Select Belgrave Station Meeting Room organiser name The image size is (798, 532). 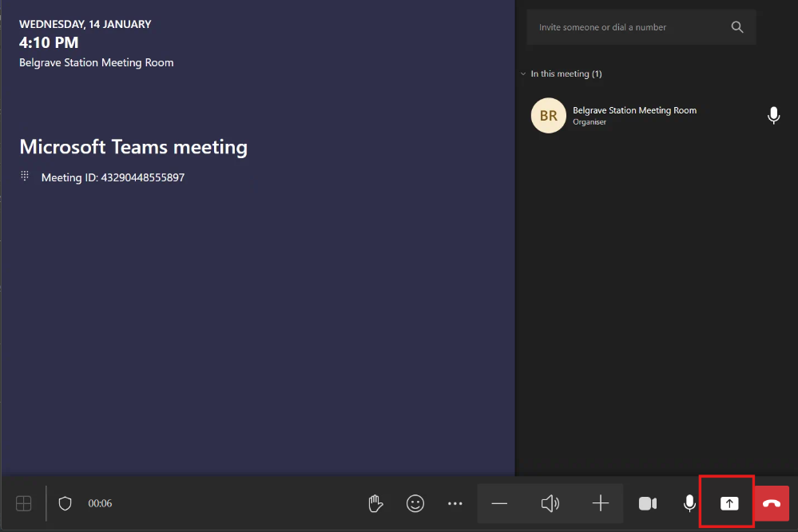point(634,110)
